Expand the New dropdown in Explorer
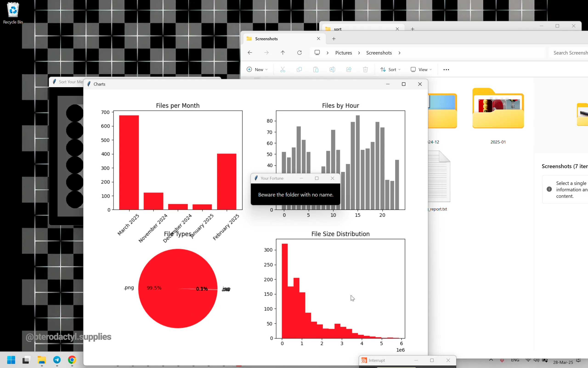 [257, 70]
